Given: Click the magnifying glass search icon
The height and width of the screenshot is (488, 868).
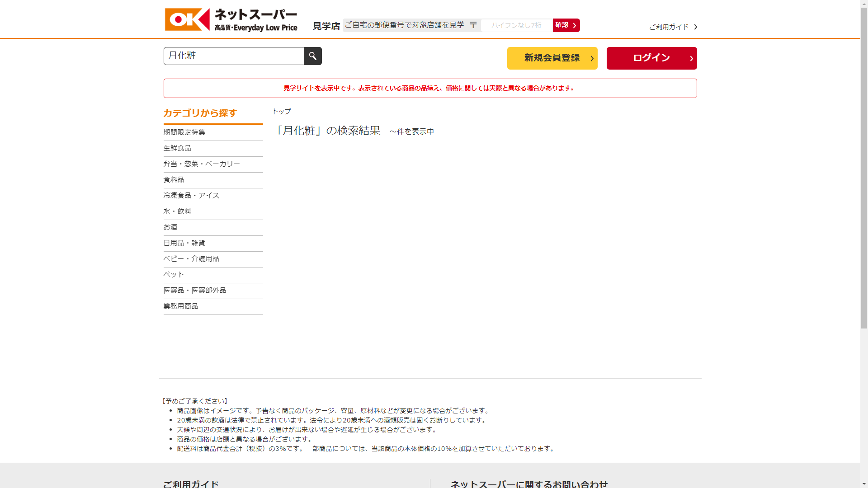Looking at the screenshot, I should pos(312,56).
